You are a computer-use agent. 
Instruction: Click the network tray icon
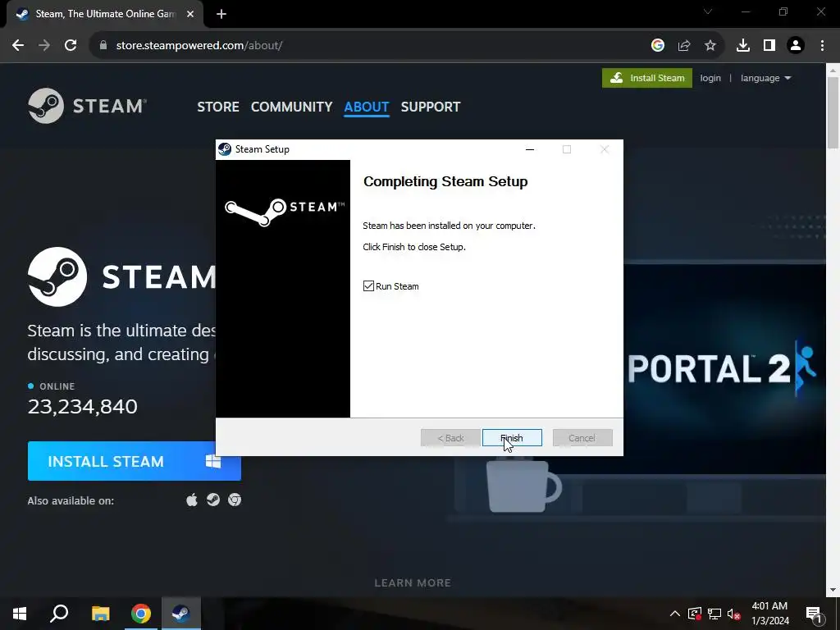(714, 614)
